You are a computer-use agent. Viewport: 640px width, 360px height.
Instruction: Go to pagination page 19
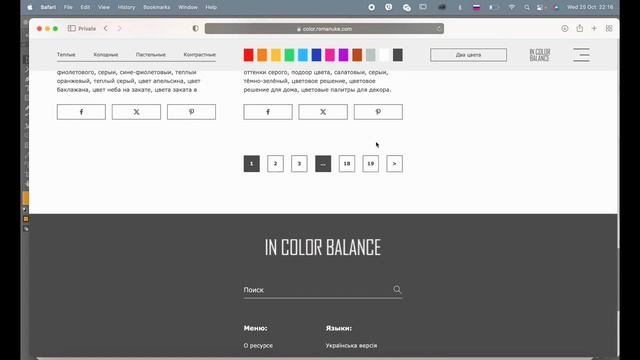click(371, 164)
